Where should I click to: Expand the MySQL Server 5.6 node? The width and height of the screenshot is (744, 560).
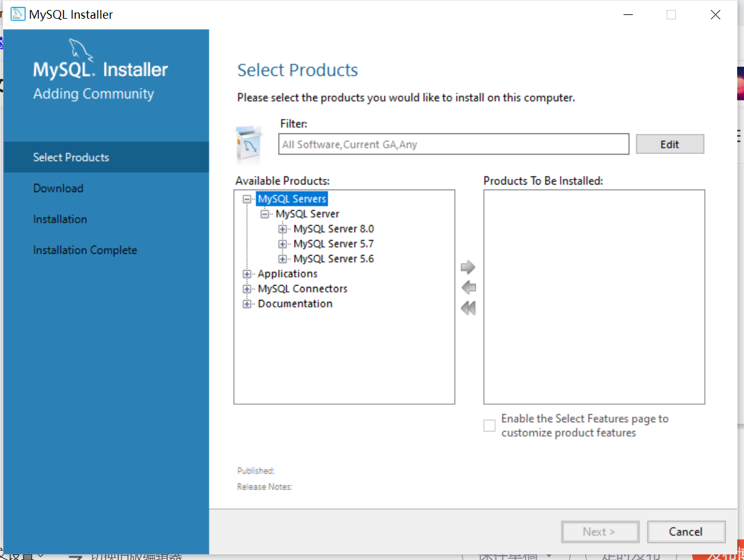282,259
